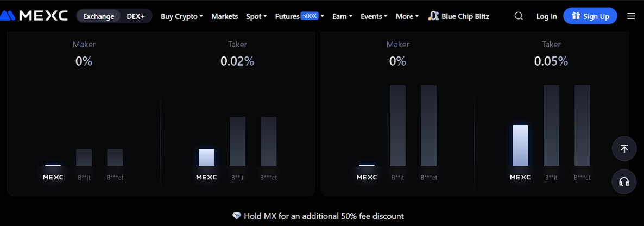This screenshot has width=644, height=226.
Task: Click the diamond icon beside Hold MX
Action: coord(237,216)
